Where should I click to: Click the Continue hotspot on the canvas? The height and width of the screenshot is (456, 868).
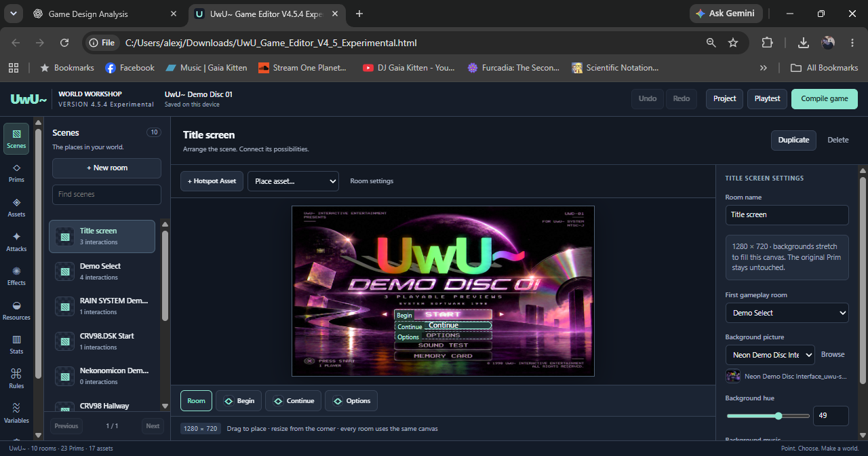443,326
